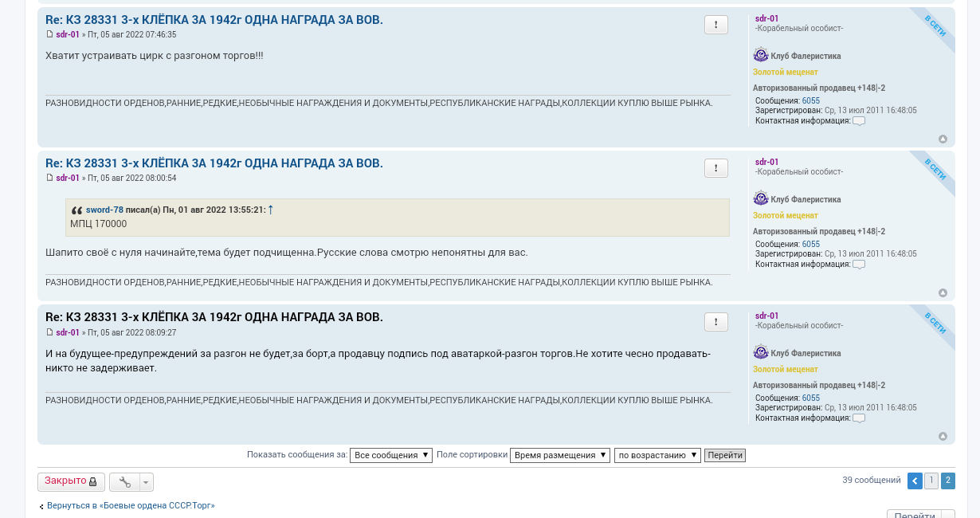Open contact info icon in last post profile
The width and height of the screenshot is (980, 518).
click(858, 418)
